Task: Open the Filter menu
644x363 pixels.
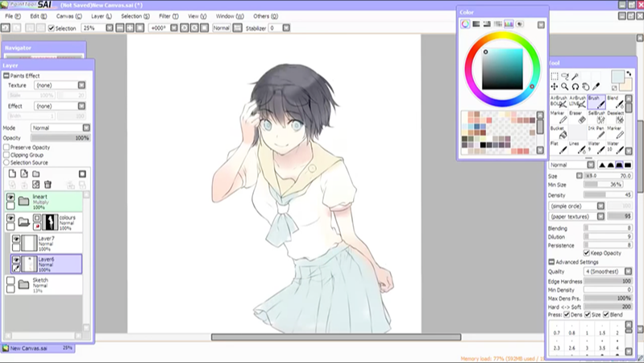Action: [x=168, y=15]
